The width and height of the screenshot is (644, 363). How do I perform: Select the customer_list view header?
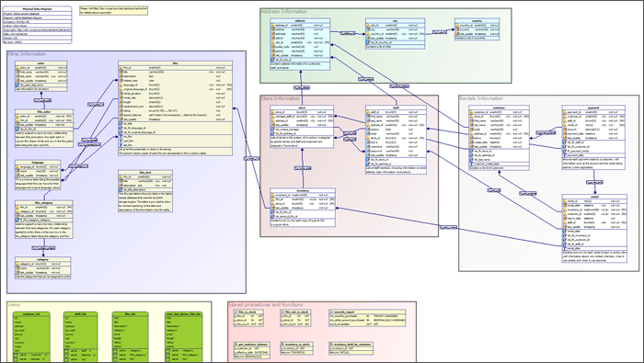31,314
